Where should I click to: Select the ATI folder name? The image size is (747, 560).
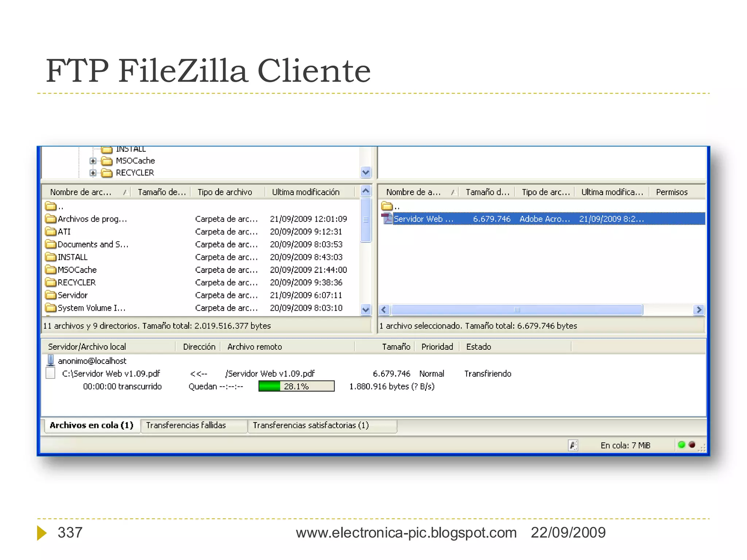tap(64, 232)
